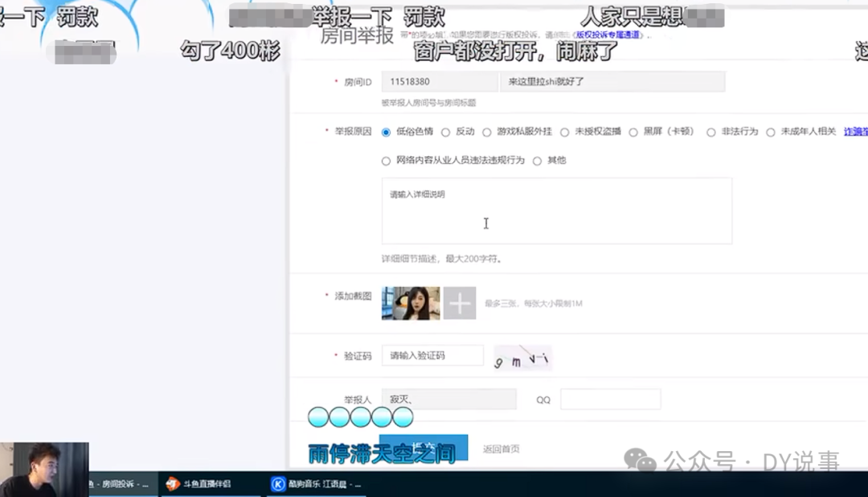This screenshot has height=497, width=868.
Task: Choose the 黑屏（卡顿） radio button
Action: 633,133
